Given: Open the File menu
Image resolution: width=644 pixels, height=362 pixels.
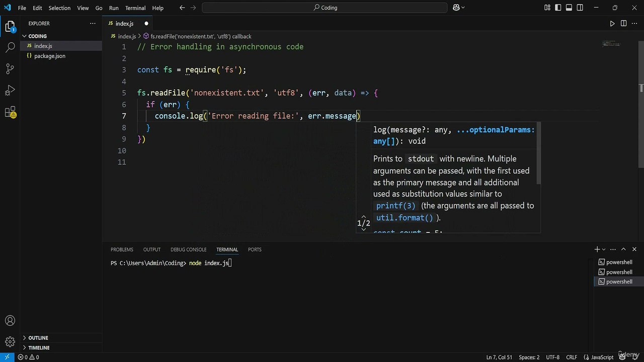Looking at the screenshot, I should click(22, 8).
